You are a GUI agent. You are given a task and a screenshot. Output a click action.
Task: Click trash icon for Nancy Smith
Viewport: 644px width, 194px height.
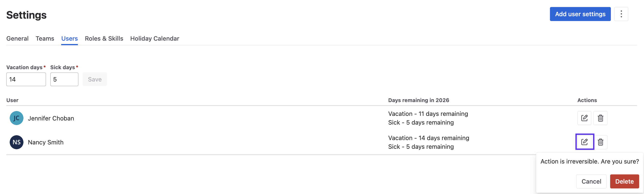(x=600, y=142)
